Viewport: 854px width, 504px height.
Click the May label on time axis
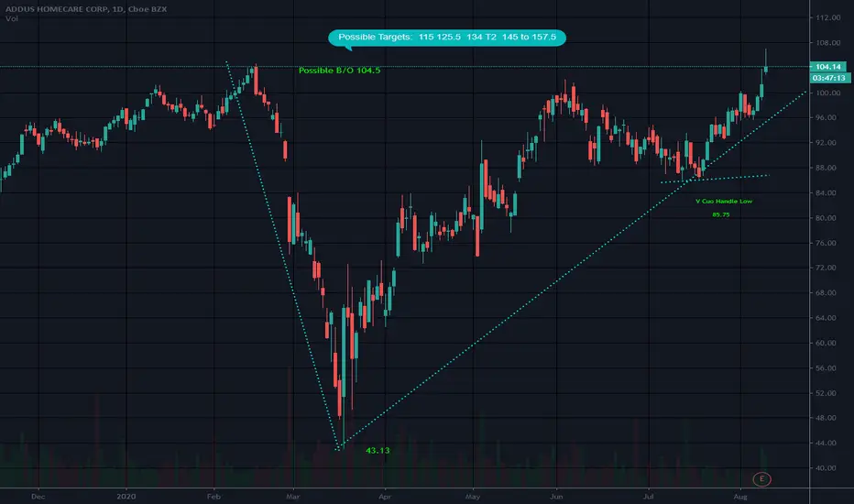(x=473, y=495)
